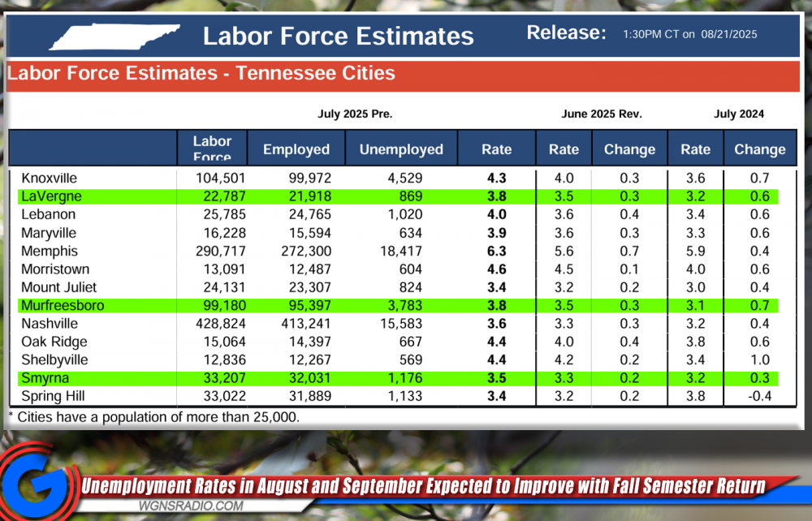812x521 pixels.
Task: Select the July 2025 Pre. heading
Action: pos(355,114)
